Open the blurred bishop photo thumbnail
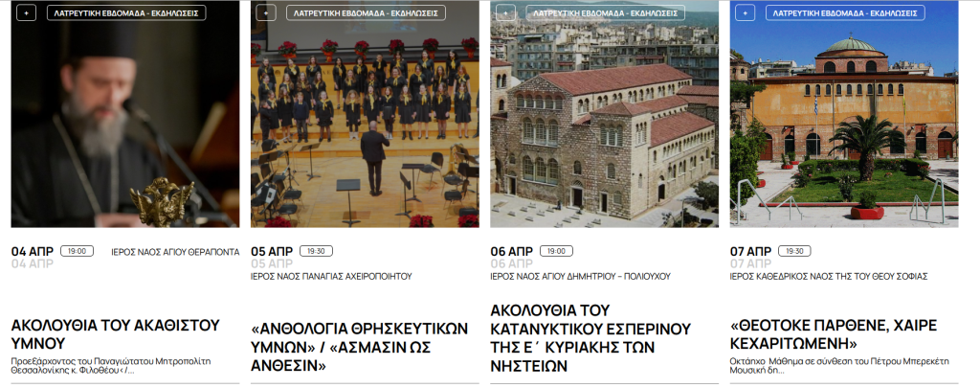The height and width of the screenshot is (388, 980). click(125, 114)
